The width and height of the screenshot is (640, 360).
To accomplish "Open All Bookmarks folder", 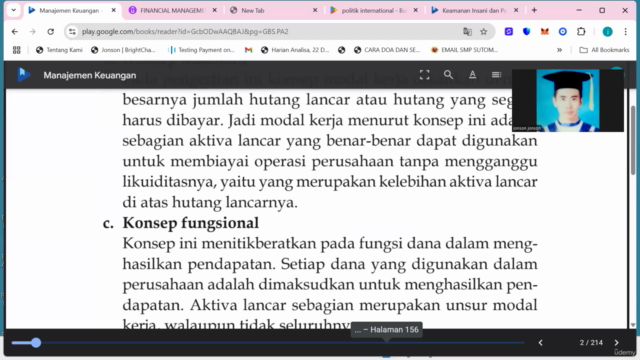I will click(604, 50).
